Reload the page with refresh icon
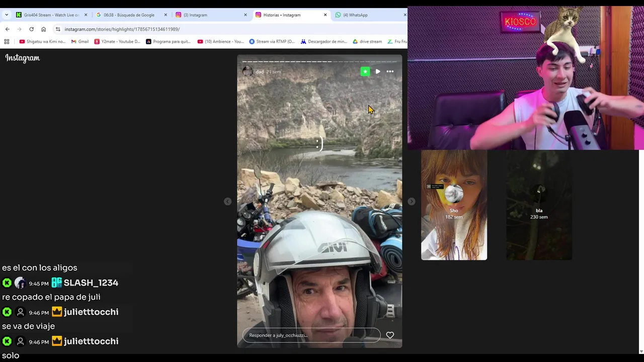This screenshot has height=362, width=644. [x=31, y=29]
